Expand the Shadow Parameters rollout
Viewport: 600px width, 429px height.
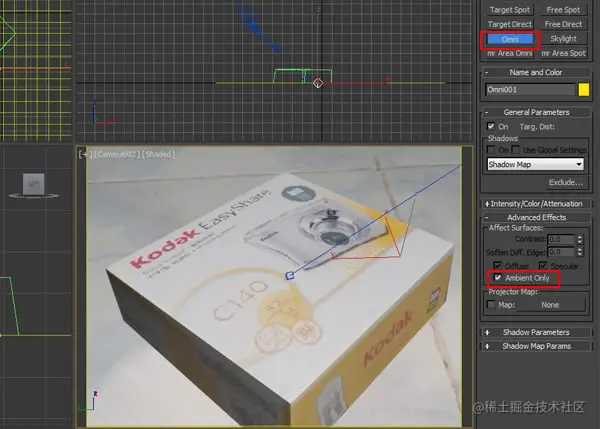point(536,332)
